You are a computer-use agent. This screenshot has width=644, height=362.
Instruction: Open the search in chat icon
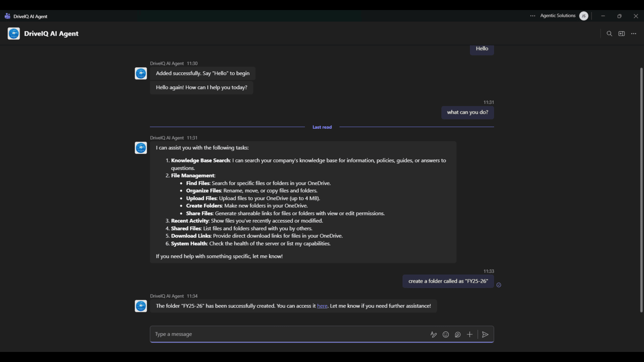click(609, 34)
